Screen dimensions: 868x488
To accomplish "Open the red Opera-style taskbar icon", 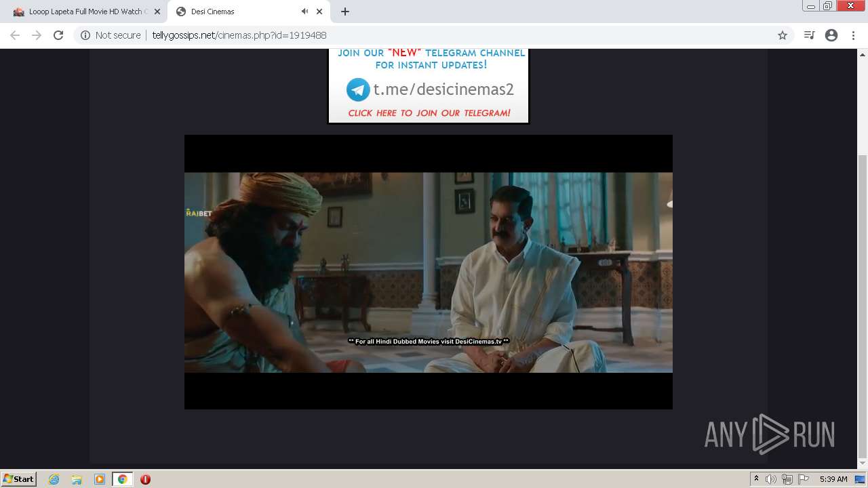I will pyautogui.click(x=145, y=479).
